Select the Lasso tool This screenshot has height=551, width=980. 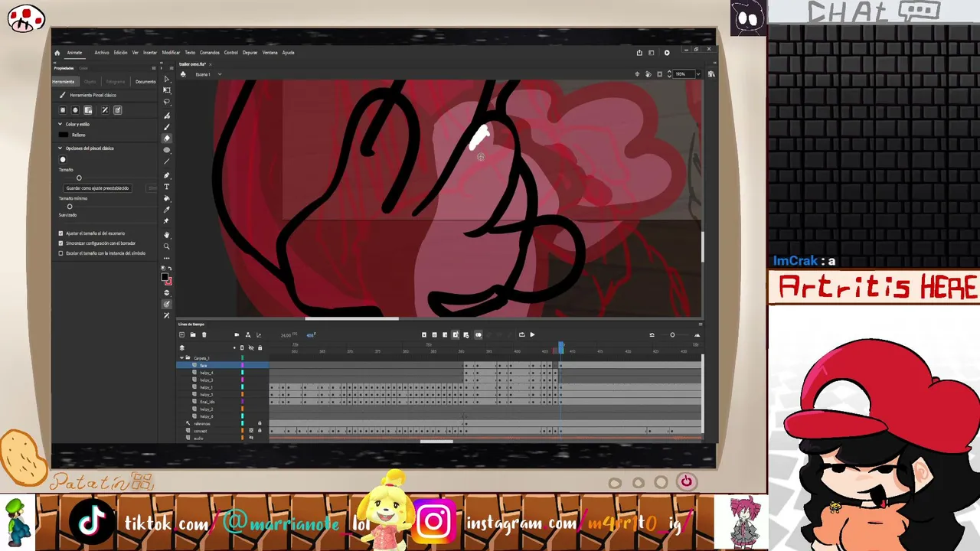(167, 102)
